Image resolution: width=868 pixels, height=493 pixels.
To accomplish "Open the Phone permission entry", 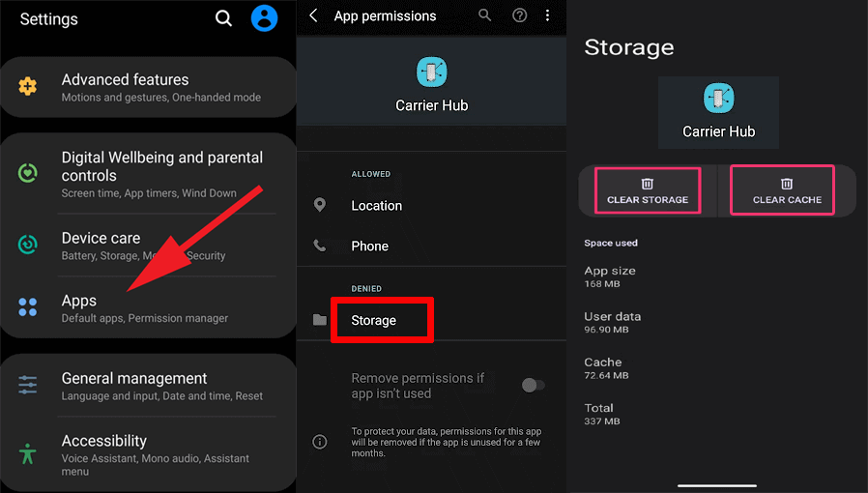I will (x=369, y=246).
